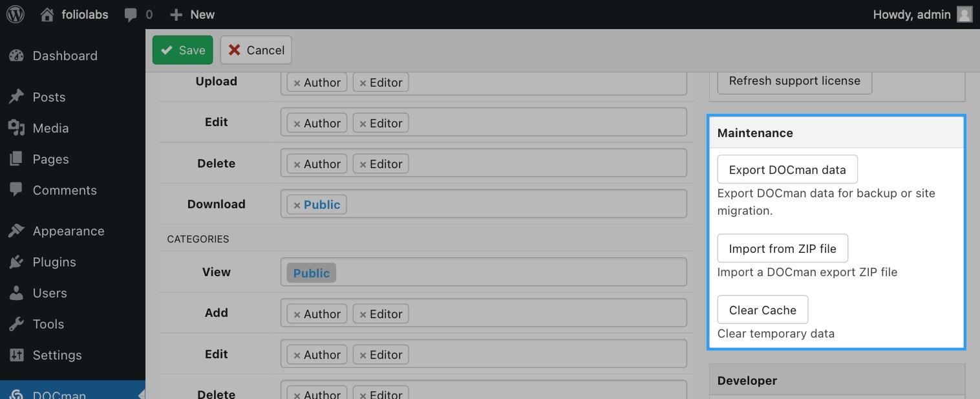
Task: Click the admin user avatar
Action: coord(964,14)
